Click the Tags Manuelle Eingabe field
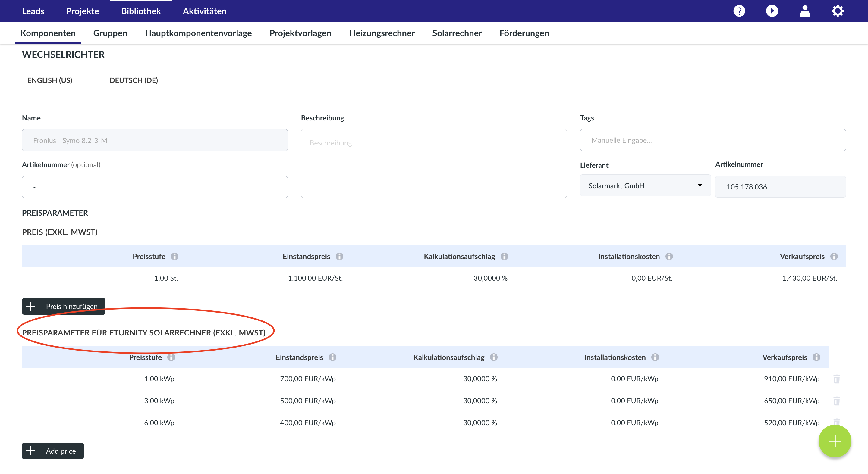 tap(712, 140)
